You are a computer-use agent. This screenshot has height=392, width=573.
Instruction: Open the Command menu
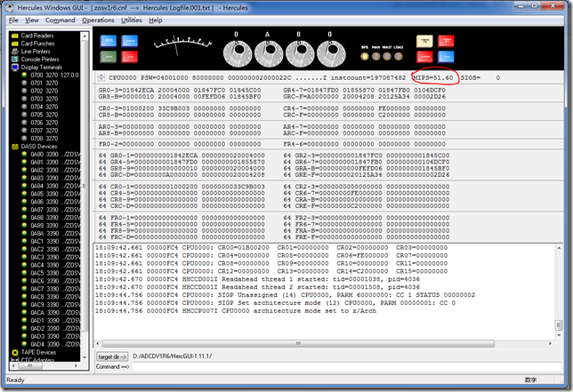click(x=60, y=20)
